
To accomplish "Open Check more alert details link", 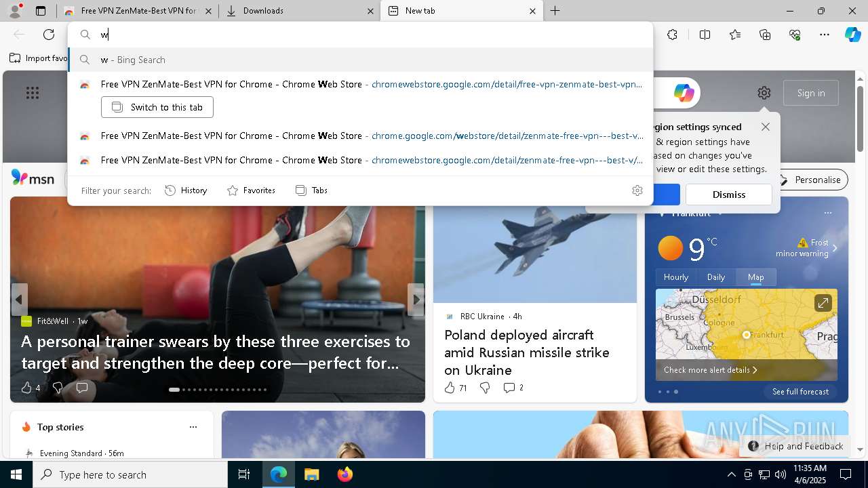I will coord(710,370).
